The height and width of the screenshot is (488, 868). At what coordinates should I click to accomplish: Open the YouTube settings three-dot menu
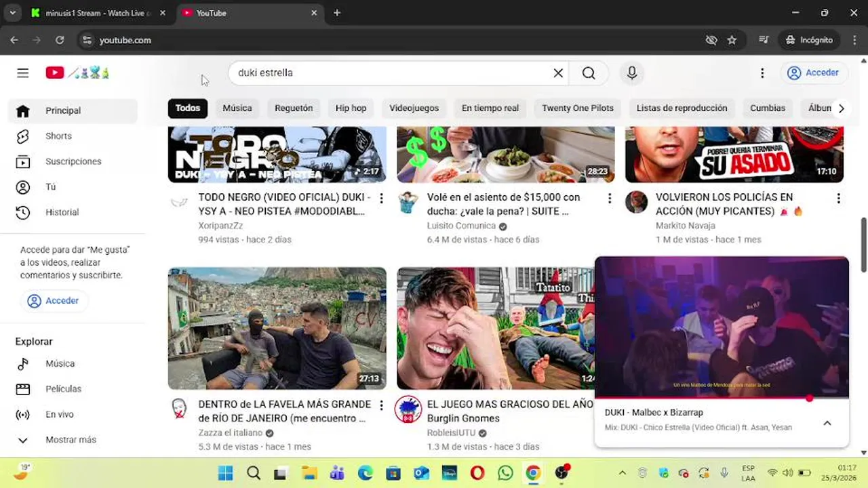click(x=762, y=73)
